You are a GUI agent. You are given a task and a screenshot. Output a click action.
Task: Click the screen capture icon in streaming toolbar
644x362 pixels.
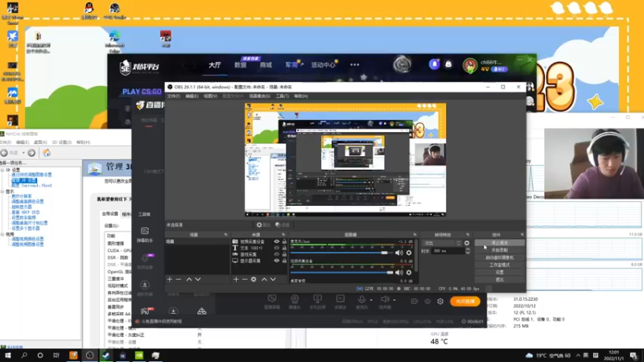[x=272, y=299]
